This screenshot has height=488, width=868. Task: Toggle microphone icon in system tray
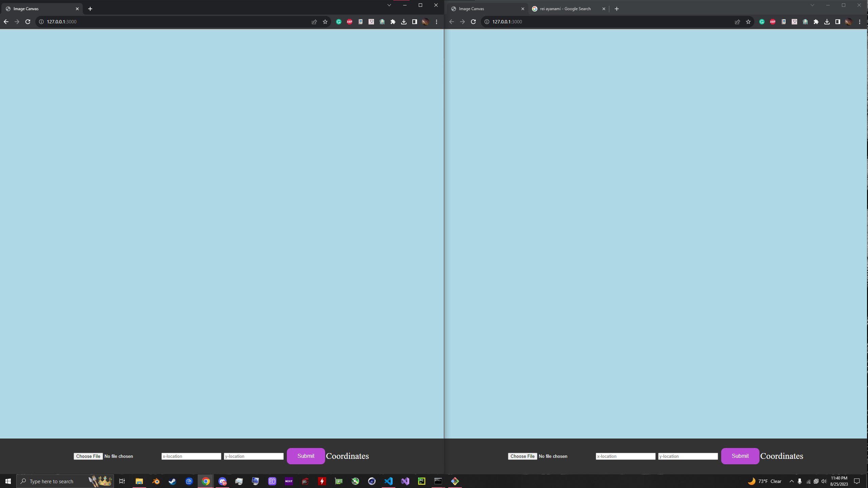tap(800, 481)
